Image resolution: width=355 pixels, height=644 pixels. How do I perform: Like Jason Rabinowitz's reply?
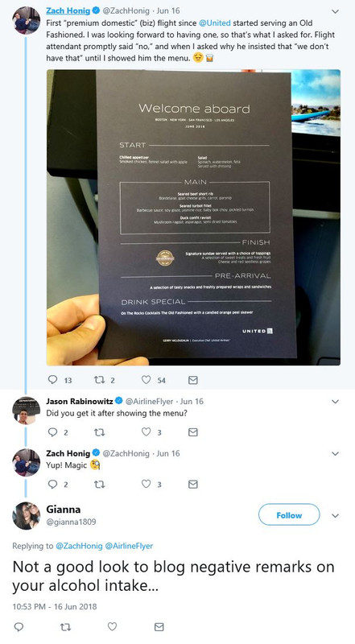[x=146, y=431]
